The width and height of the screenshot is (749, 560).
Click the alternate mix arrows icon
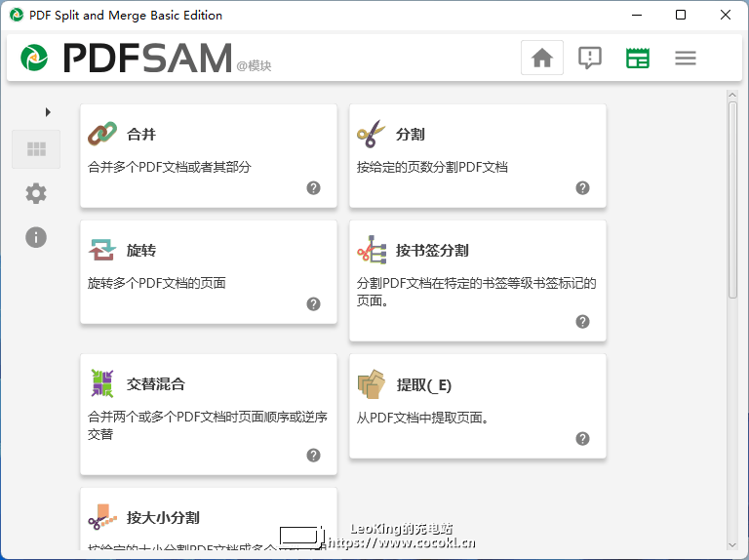point(102,383)
